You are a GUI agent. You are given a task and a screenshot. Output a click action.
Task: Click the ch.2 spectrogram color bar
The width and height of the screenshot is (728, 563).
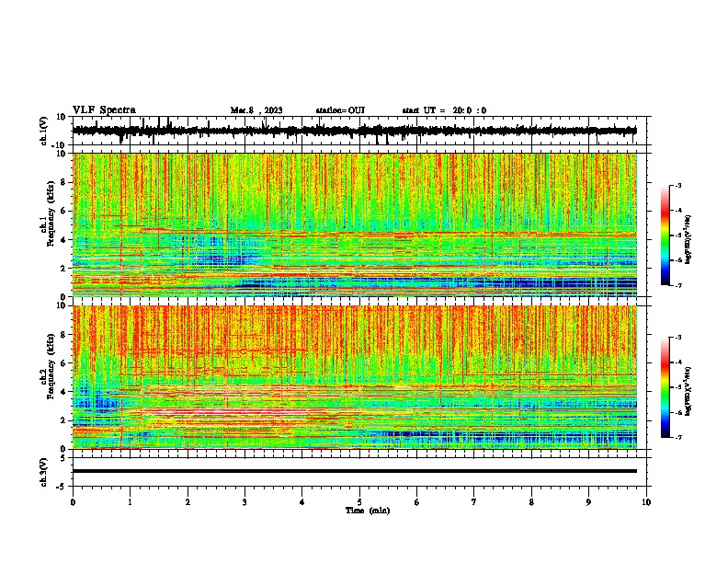click(x=665, y=387)
